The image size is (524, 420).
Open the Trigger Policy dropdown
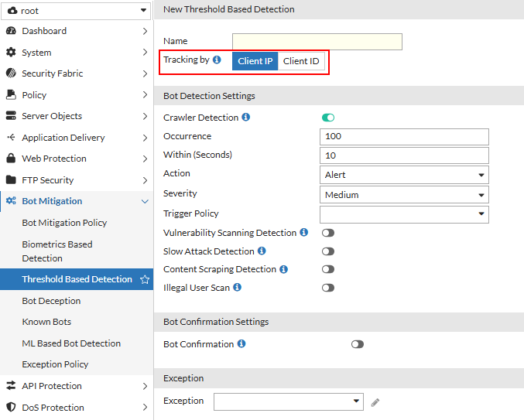pyautogui.click(x=404, y=214)
